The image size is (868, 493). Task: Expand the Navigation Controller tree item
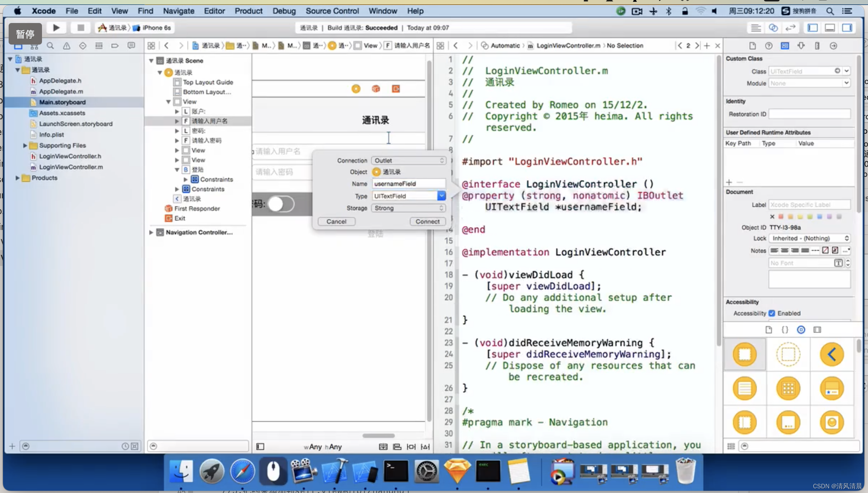tap(151, 232)
